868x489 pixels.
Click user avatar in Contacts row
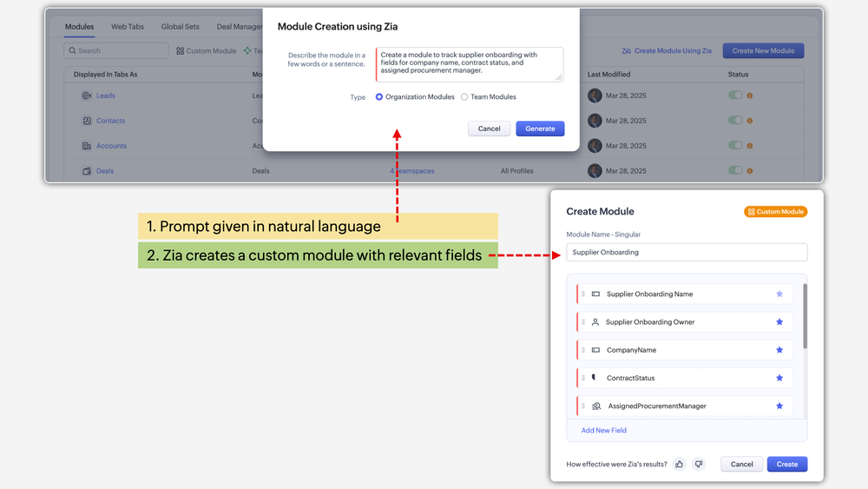[x=595, y=121]
